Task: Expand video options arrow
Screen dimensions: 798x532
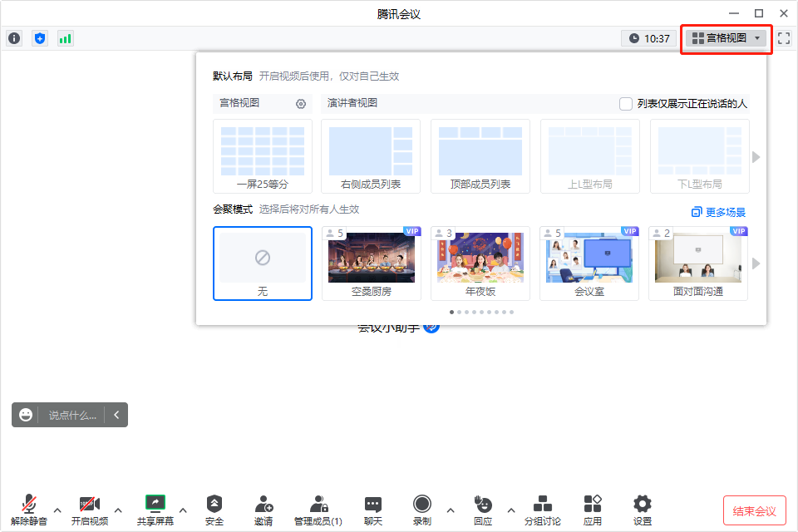Action: point(118,510)
